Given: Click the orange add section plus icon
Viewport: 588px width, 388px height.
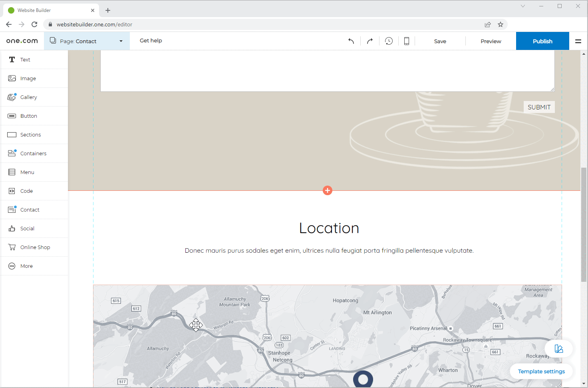Looking at the screenshot, I should (x=328, y=190).
